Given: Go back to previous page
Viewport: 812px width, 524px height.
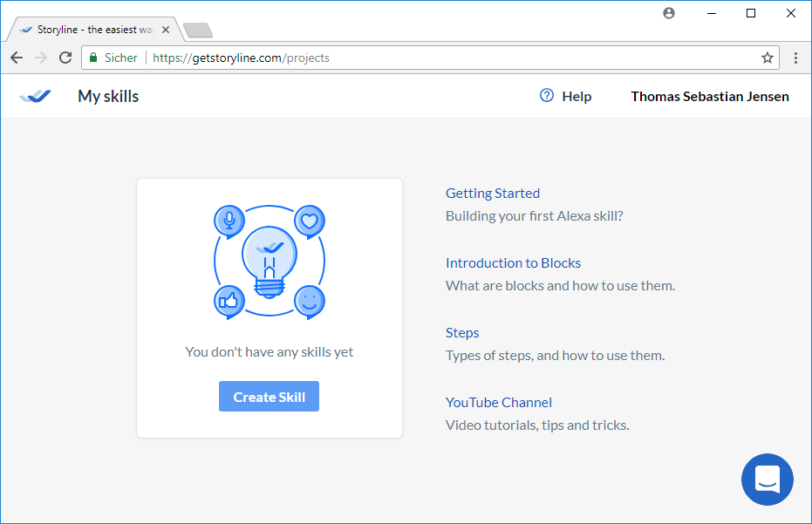Looking at the screenshot, I should point(17,58).
